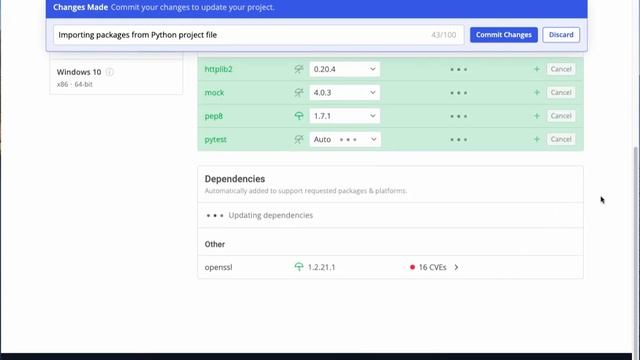This screenshot has height=360, width=640.
Task: Click the plus icon in httplib2 row
Action: click(x=537, y=69)
